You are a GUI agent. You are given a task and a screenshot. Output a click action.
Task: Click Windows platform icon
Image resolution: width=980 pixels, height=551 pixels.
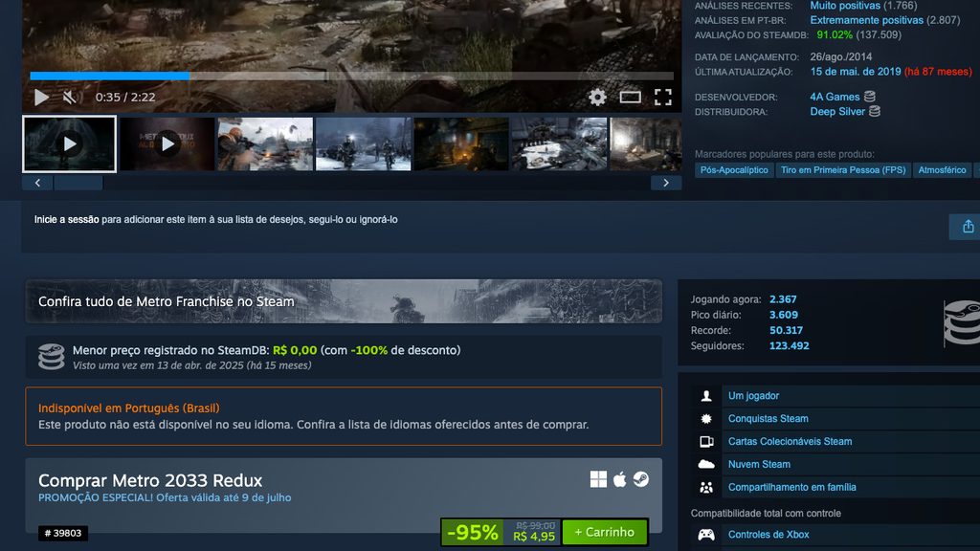(598, 479)
